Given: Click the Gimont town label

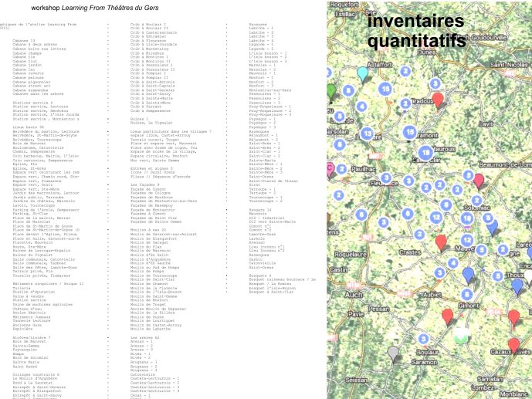Looking at the screenshot, I should (469, 306).
